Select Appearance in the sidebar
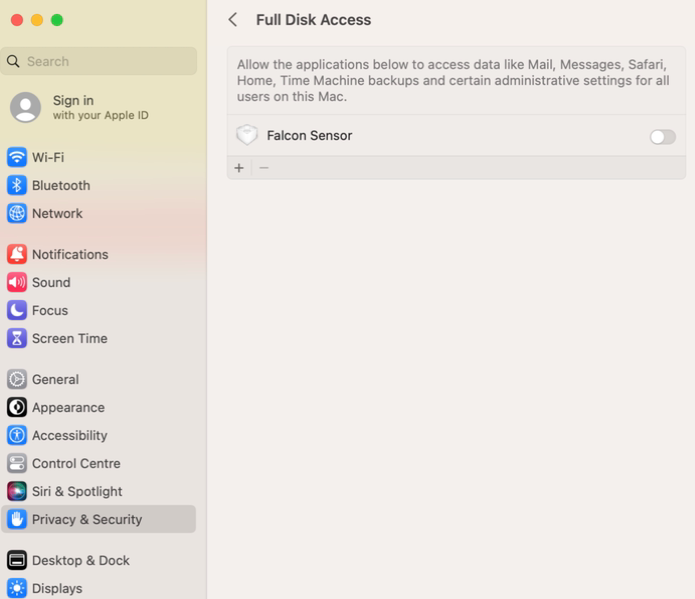The height and width of the screenshot is (599, 695). pyautogui.click(x=98, y=407)
